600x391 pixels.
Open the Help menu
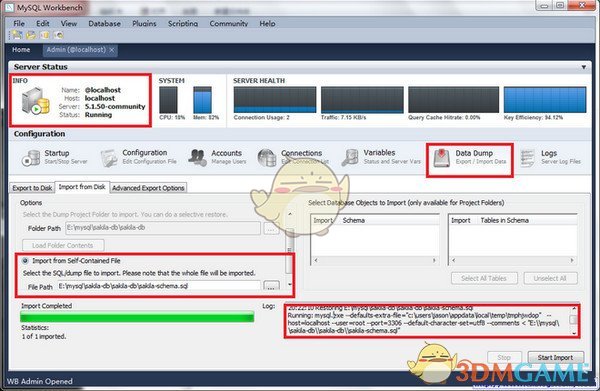(267, 23)
